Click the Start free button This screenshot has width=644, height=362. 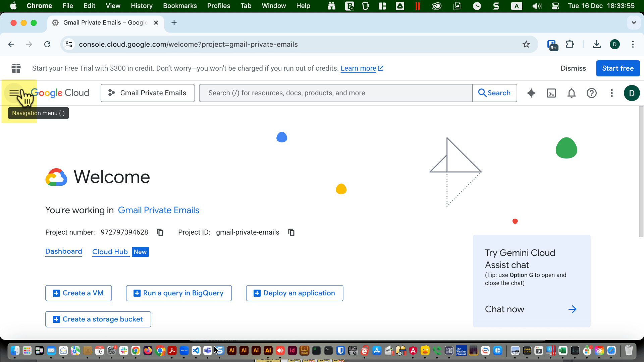coord(618,68)
